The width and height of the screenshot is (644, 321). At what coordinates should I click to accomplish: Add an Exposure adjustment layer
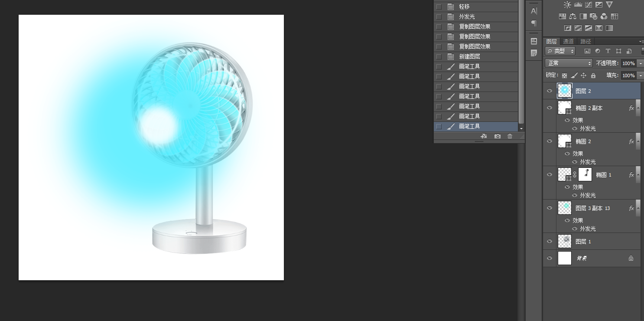pyautogui.click(x=599, y=5)
